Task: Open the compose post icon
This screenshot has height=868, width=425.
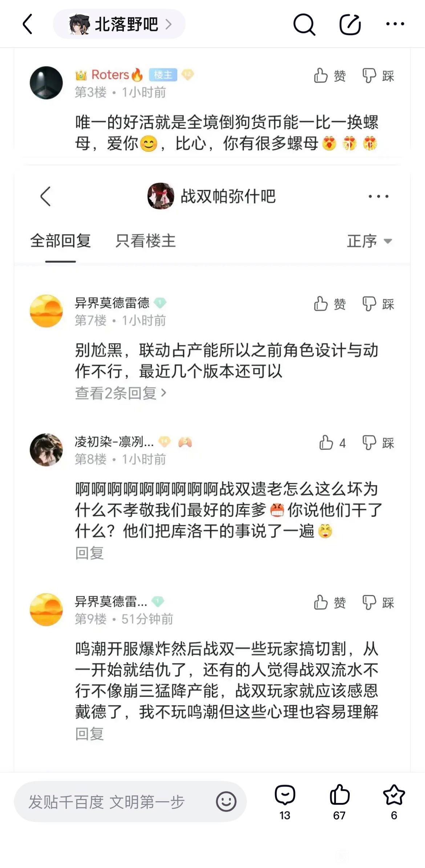Action: click(350, 24)
